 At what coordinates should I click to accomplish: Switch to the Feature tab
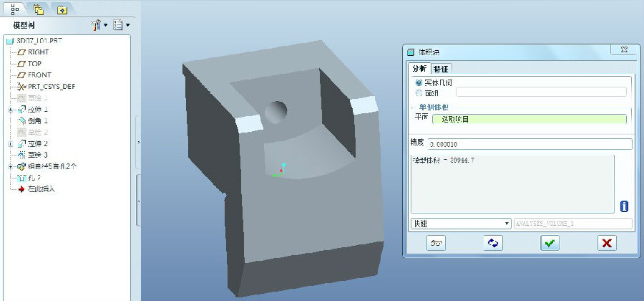pyautogui.click(x=441, y=69)
